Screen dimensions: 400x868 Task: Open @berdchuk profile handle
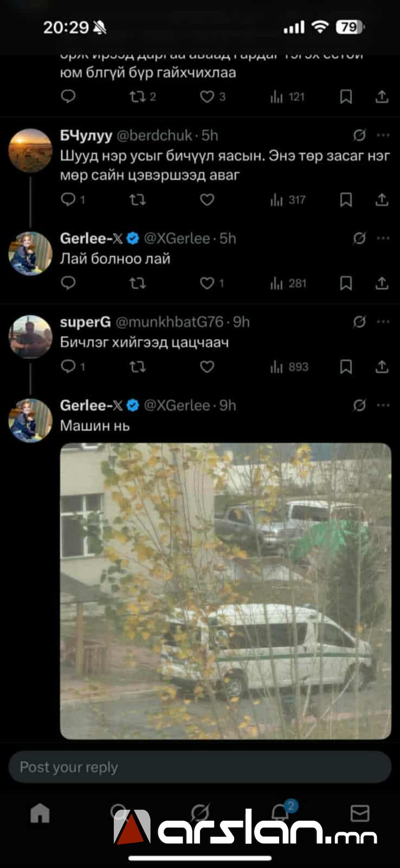click(x=154, y=136)
